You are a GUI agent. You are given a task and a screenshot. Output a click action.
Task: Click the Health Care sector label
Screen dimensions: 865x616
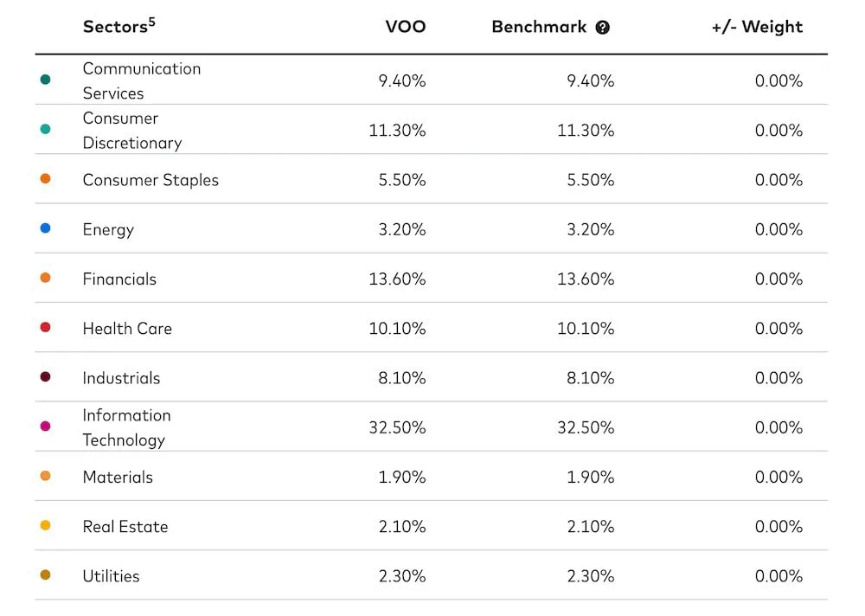(127, 328)
